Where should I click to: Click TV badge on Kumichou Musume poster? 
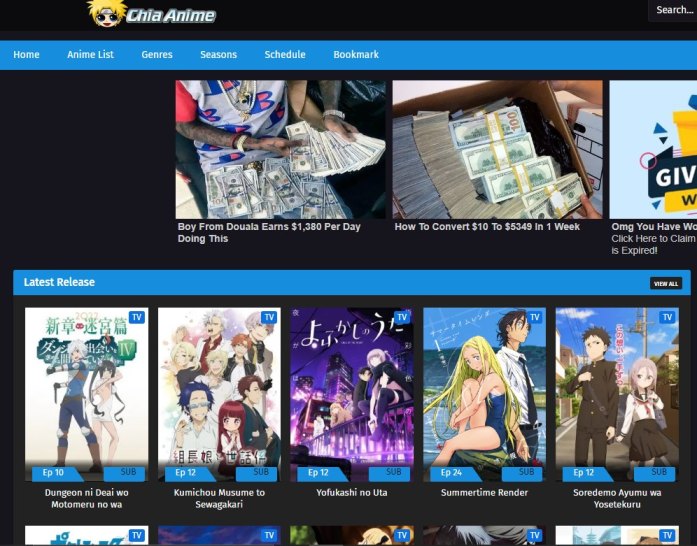(269, 317)
